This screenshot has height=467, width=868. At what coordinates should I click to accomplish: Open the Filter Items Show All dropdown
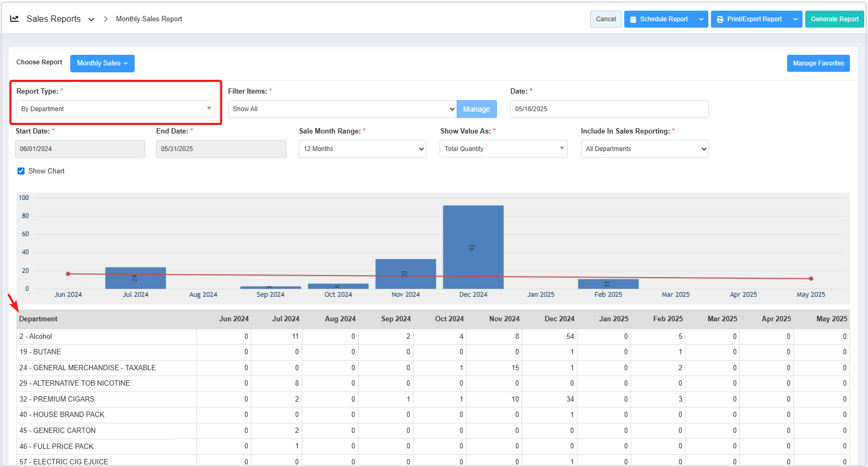342,109
